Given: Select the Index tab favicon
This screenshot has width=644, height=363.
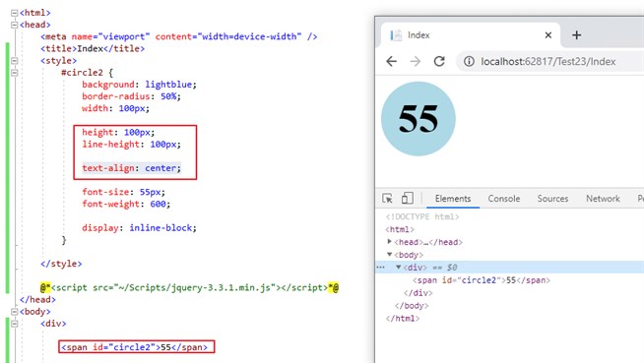Looking at the screenshot, I should 396,35.
